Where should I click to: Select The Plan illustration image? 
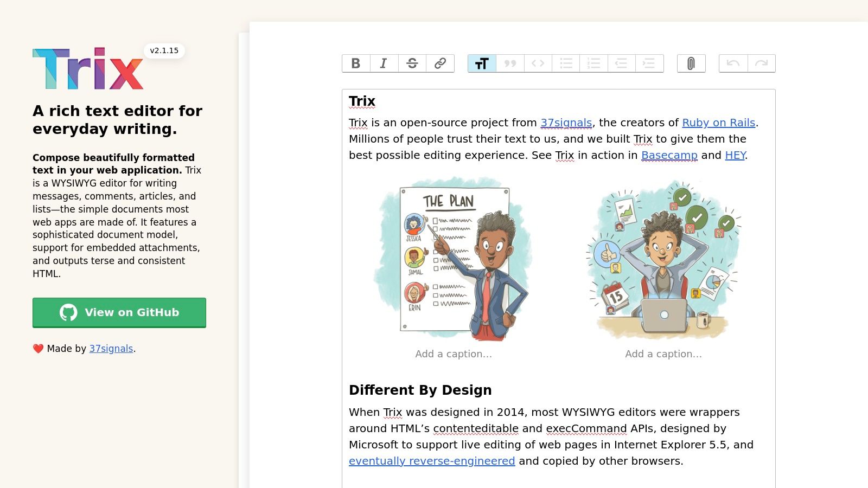coord(454,259)
